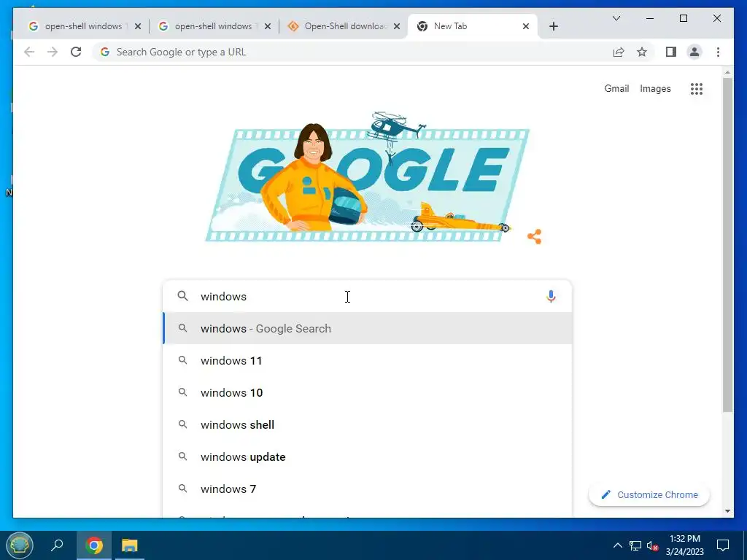Open Chrome three-dot menu
This screenshot has width=747, height=560.
click(x=718, y=52)
